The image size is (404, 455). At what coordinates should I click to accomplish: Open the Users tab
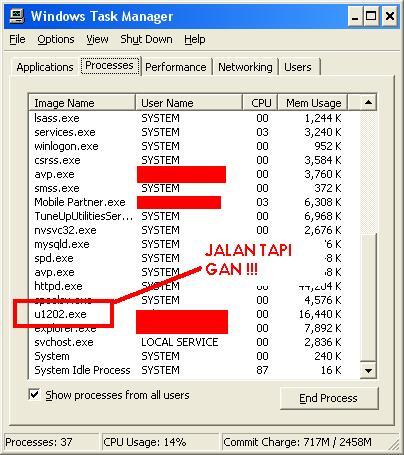pos(298,67)
